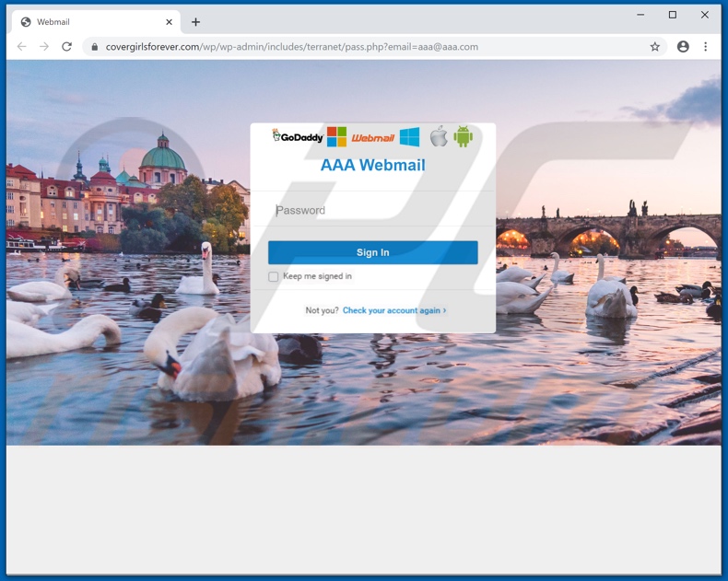Minimize the browser window
This screenshot has width=728, height=581.
640,15
